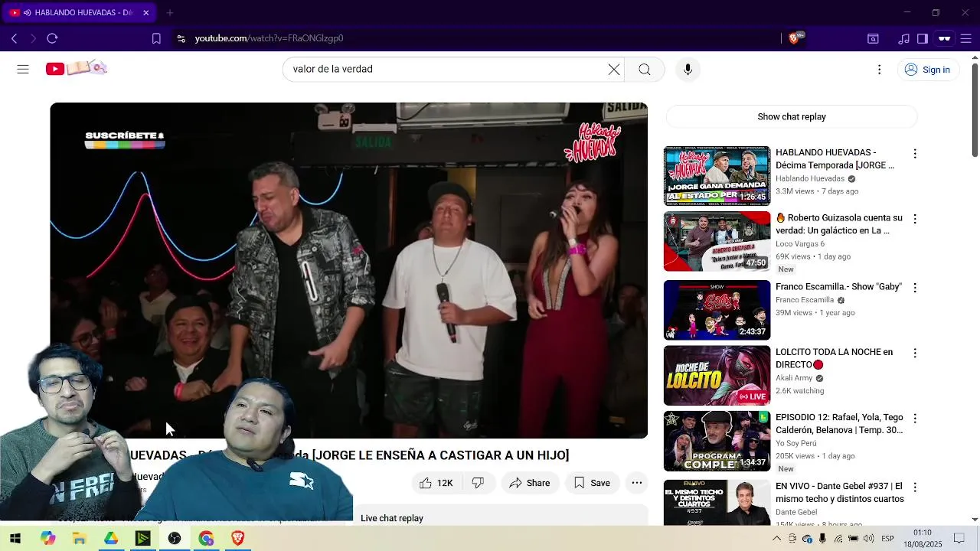Show hidden system tray icons

(776, 539)
